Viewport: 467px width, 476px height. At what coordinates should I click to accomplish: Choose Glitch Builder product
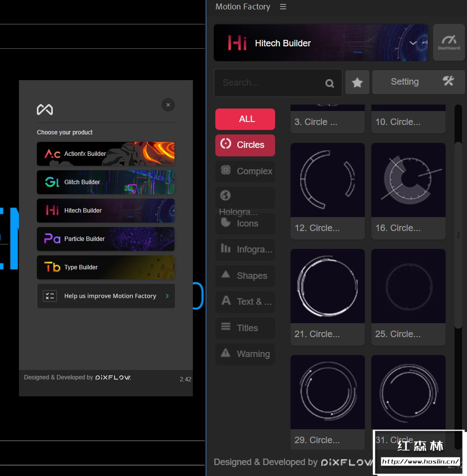(106, 182)
